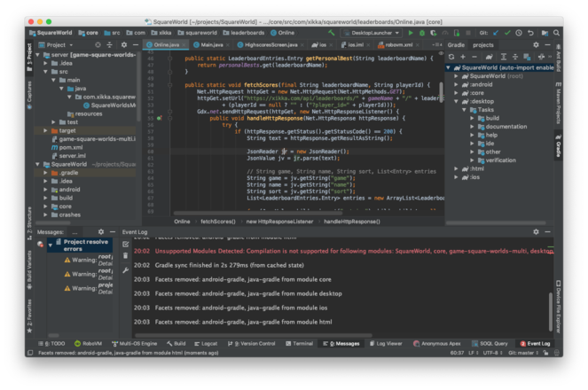This screenshot has width=588, height=390.
Task: Open Event Log button in bottom bar
Action: (x=535, y=344)
